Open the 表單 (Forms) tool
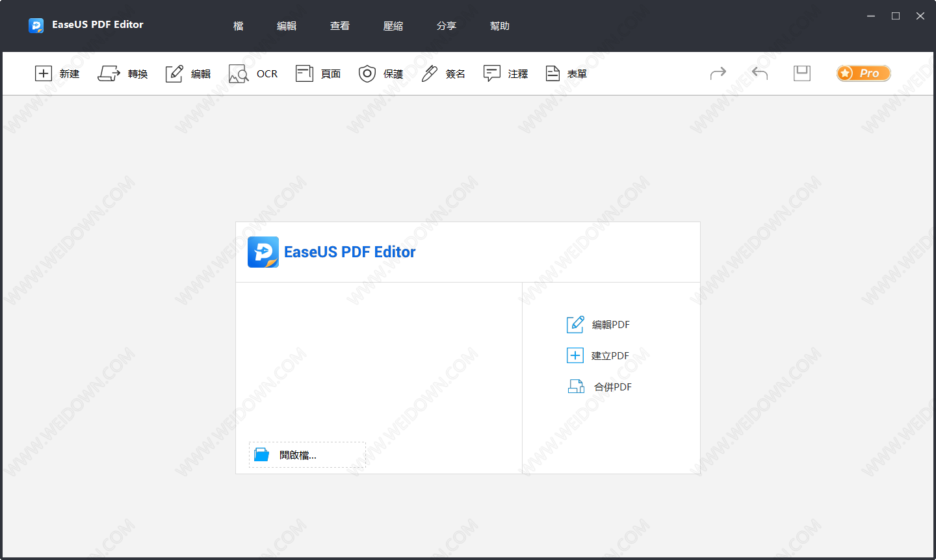 click(x=566, y=73)
